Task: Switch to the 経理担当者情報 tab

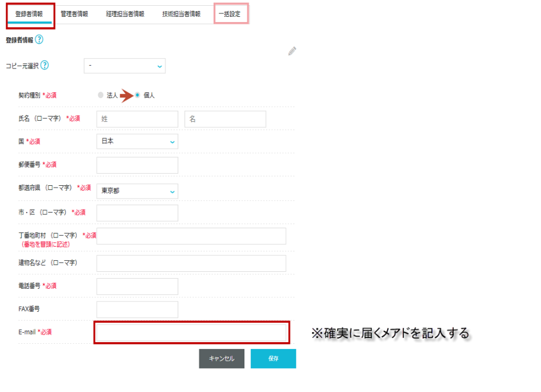Action: (x=125, y=14)
